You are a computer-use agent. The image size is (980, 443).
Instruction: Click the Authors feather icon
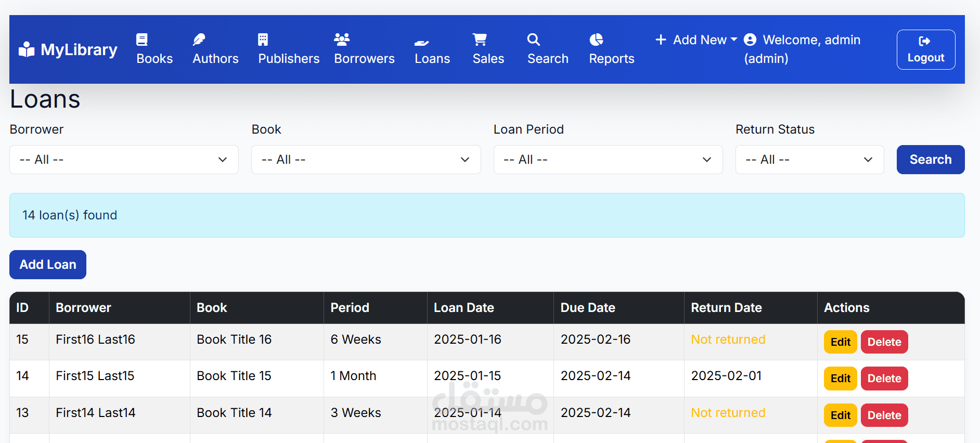point(199,40)
